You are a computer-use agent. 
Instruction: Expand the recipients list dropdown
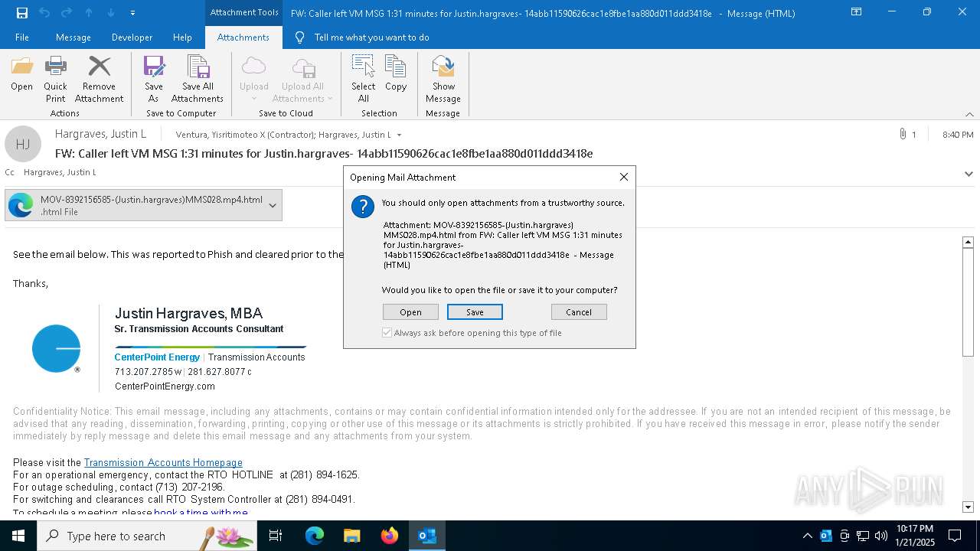point(399,135)
